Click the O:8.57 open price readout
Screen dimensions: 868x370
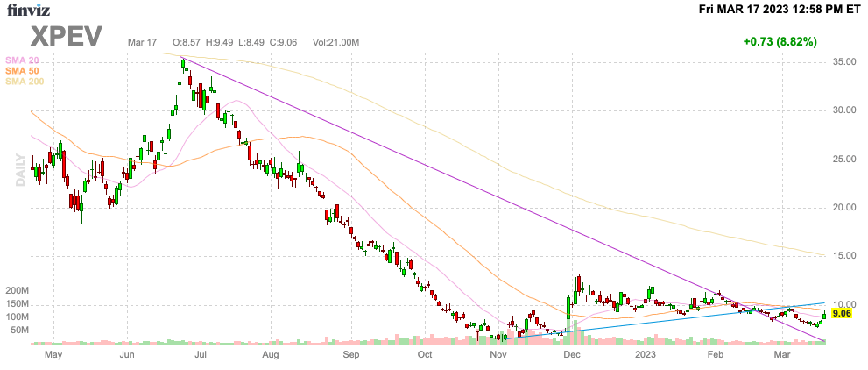point(187,42)
